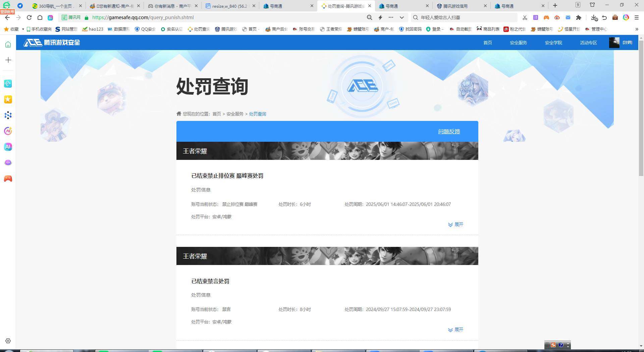The image size is (644, 352).
Task: Click the downloads icon in the toolbar
Action: 594,17
